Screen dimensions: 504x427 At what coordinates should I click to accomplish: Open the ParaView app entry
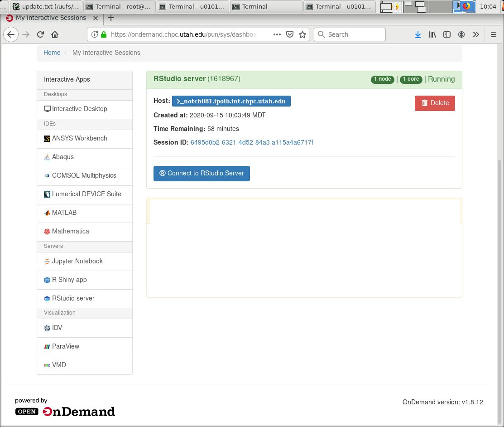[85, 347]
